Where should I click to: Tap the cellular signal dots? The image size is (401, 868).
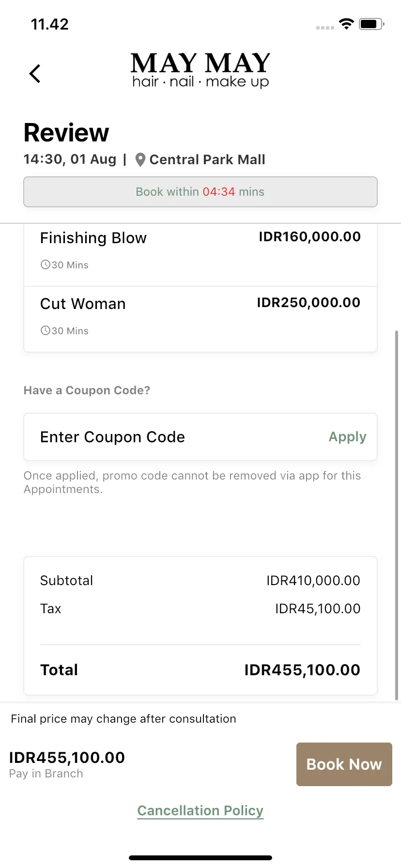tap(325, 28)
